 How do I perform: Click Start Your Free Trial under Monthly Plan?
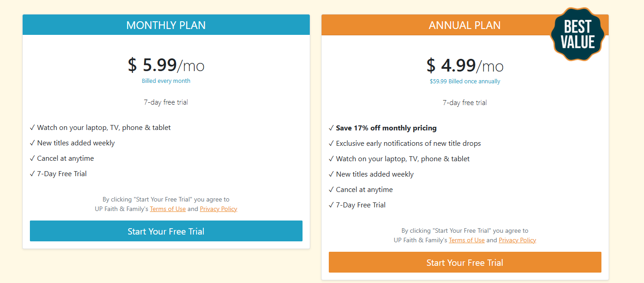166,231
